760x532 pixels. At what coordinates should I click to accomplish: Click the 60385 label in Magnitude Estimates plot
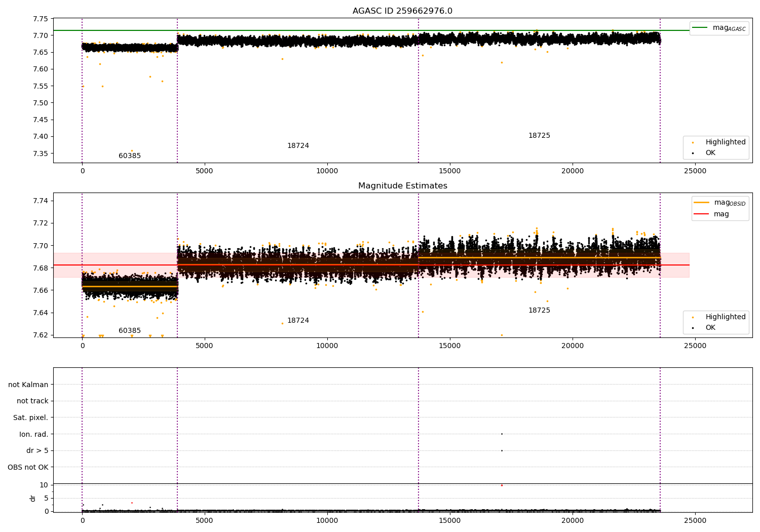(130, 331)
